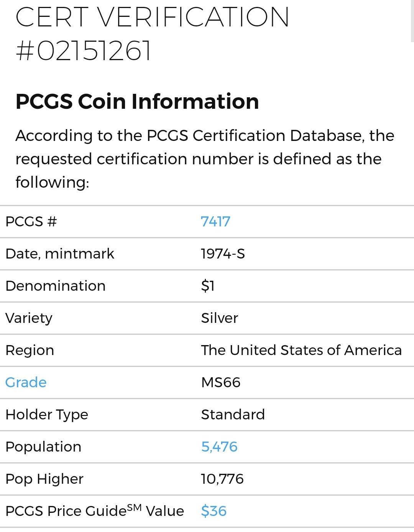Viewport: 414px width, 532px height.
Task: Click the page scrollbar at right edge
Action: [x=412, y=21]
